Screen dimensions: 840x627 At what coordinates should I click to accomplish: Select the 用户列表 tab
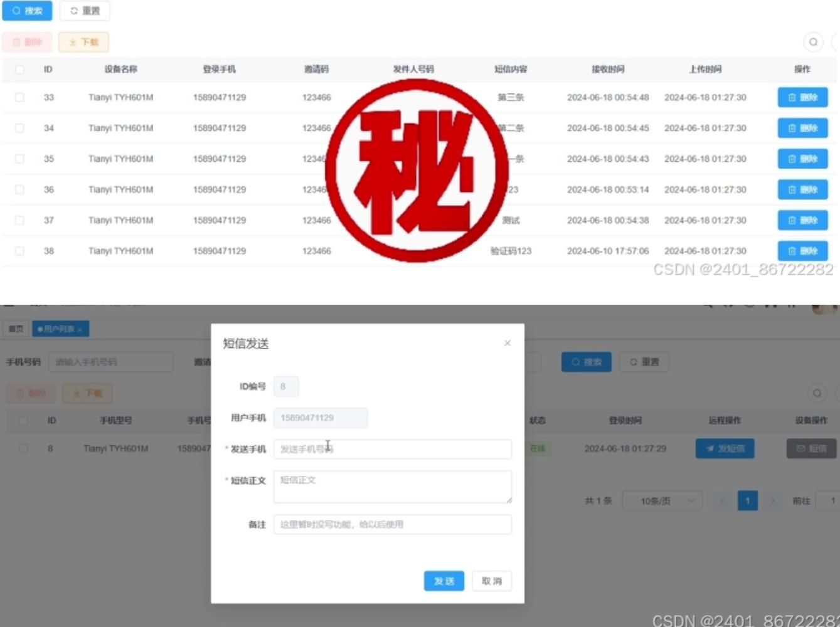58,328
